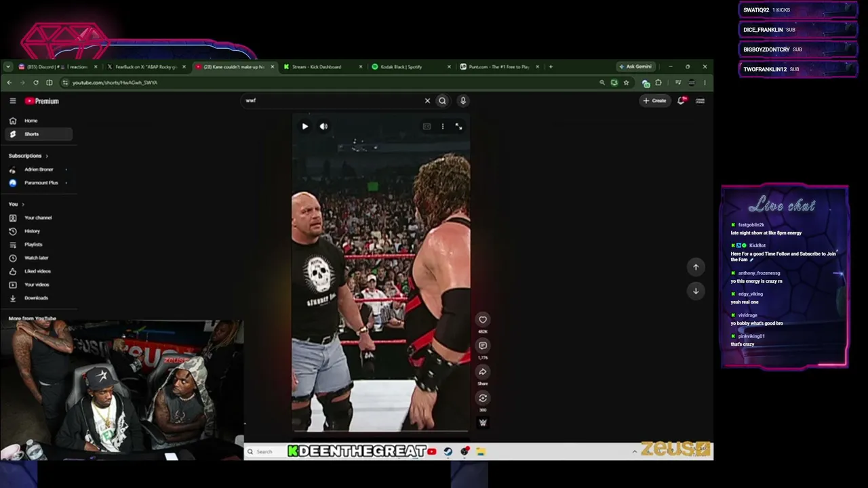The height and width of the screenshot is (488, 868).
Task: Click the YouTube Premium logo
Action: tap(42, 101)
